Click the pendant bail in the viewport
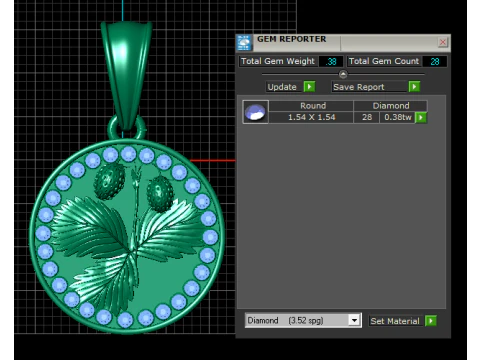480x360 pixels. pyautogui.click(x=127, y=75)
